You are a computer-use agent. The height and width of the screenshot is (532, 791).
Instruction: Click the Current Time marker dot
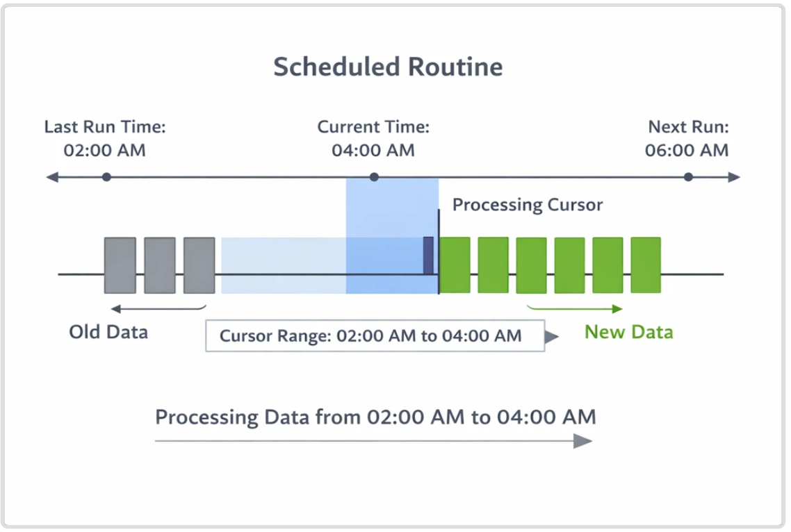tap(374, 177)
